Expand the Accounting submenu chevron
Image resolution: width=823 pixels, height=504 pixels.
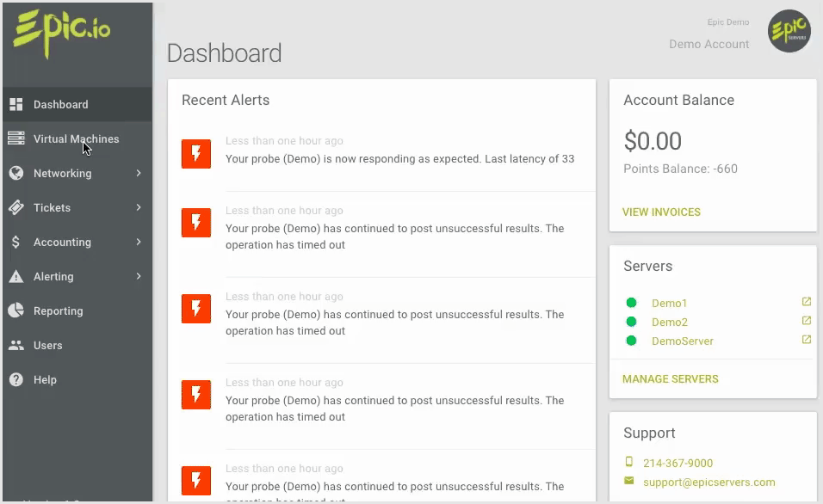click(x=139, y=242)
